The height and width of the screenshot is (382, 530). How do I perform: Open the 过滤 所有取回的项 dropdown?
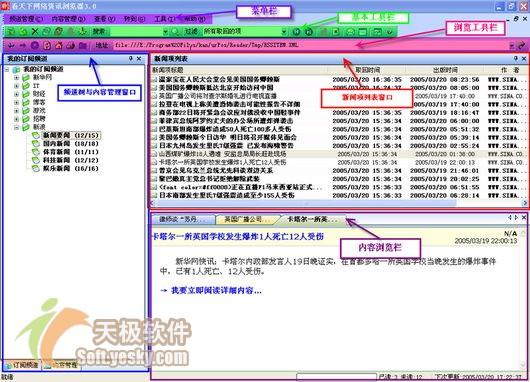coord(284,32)
